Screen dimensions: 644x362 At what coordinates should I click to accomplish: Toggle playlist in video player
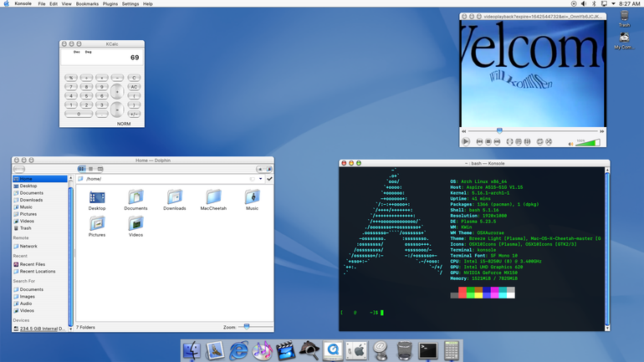[x=519, y=141]
